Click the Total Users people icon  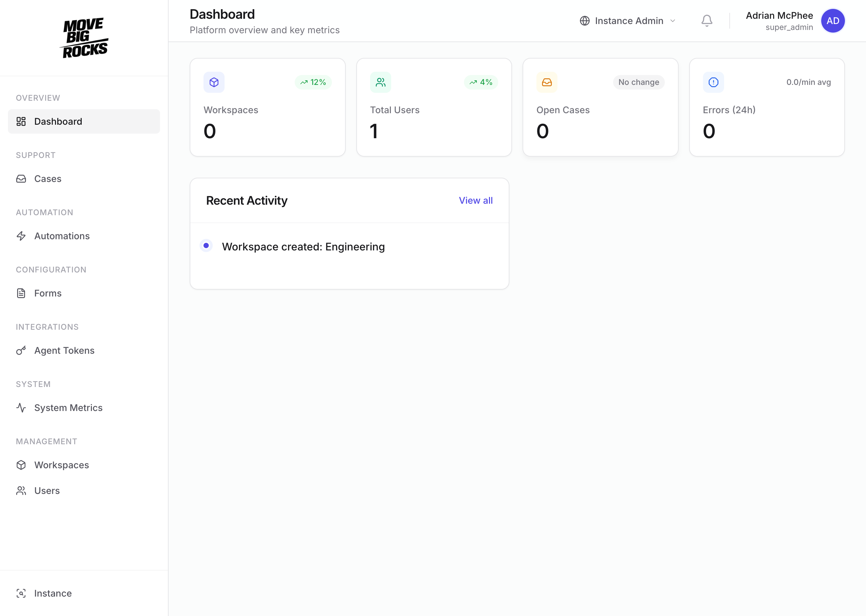pos(380,82)
